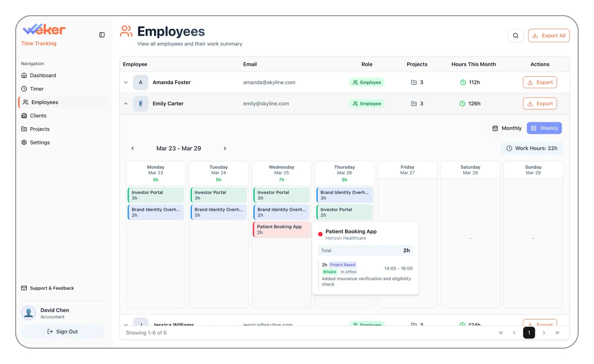Toggle Weekly view for Emily's calendar

(544, 128)
